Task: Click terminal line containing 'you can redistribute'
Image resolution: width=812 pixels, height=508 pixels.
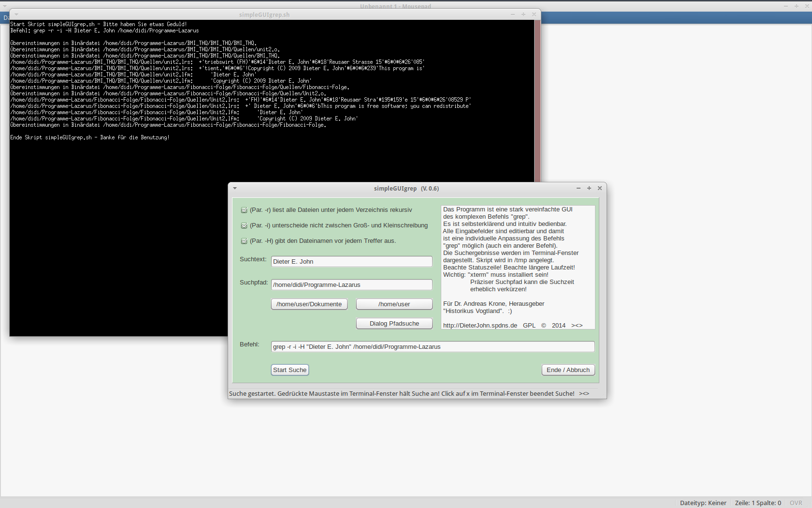Action: (x=241, y=106)
